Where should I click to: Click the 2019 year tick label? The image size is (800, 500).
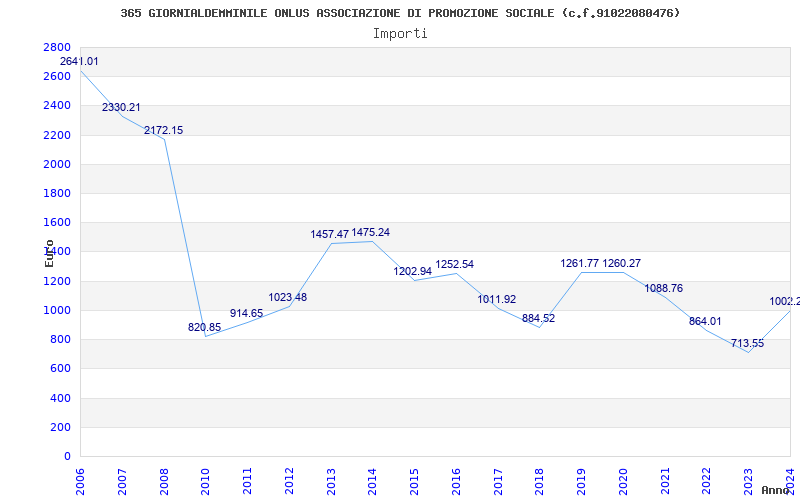pyautogui.click(x=581, y=480)
